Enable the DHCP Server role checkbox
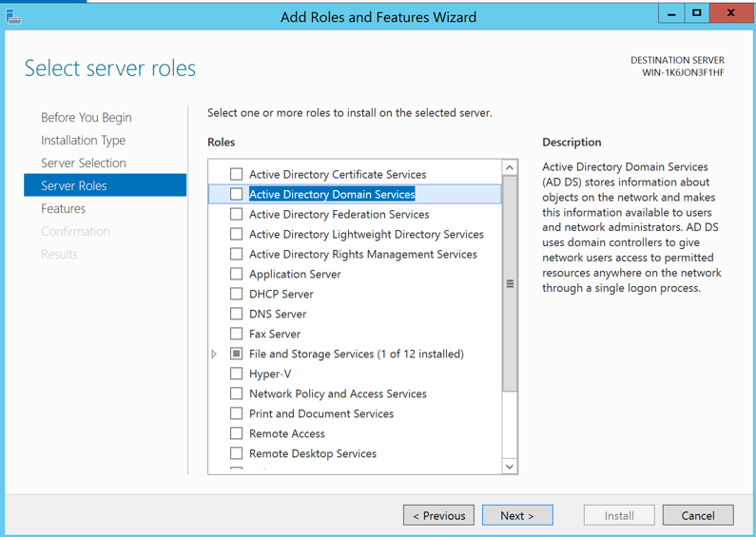The height and width of the screenshot is (537, 756). [x=236, y=294]
